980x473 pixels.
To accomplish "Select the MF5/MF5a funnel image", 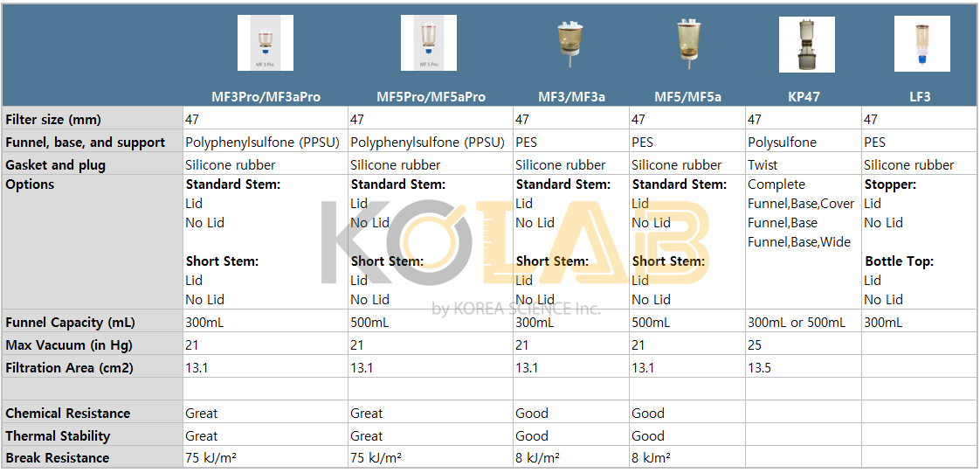I will click(x=687, y=43).
